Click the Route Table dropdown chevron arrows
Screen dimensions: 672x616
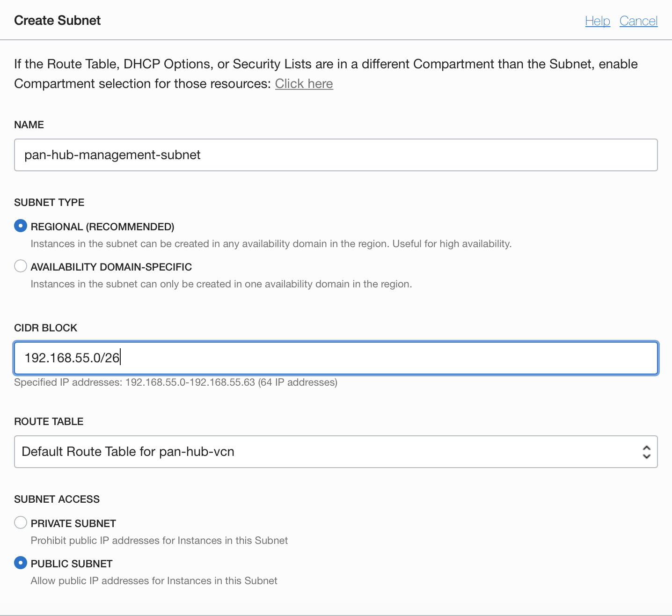(x=646, y=452)
